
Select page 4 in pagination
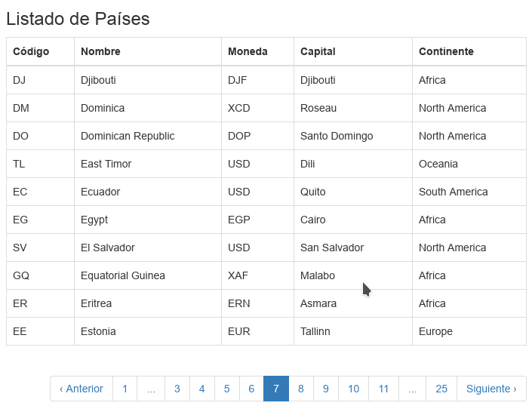(201, 389)
